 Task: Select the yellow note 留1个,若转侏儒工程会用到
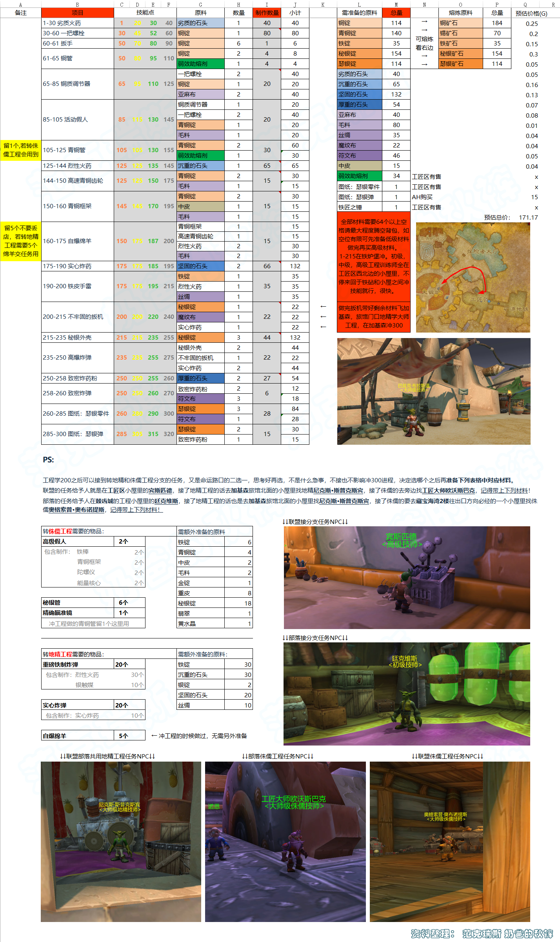21,150
